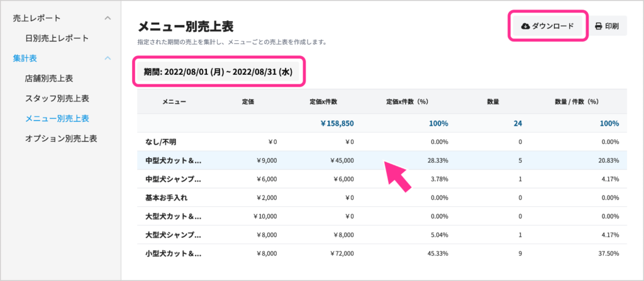Click the printer icon
The height and width of the screenshot is (281, 644).
click(x=598, y=26)
